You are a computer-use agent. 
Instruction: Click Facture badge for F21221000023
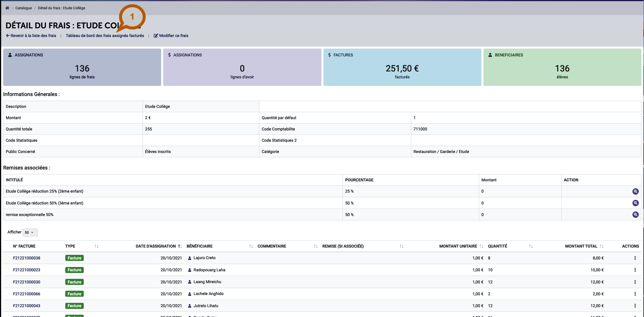(75, 270)
